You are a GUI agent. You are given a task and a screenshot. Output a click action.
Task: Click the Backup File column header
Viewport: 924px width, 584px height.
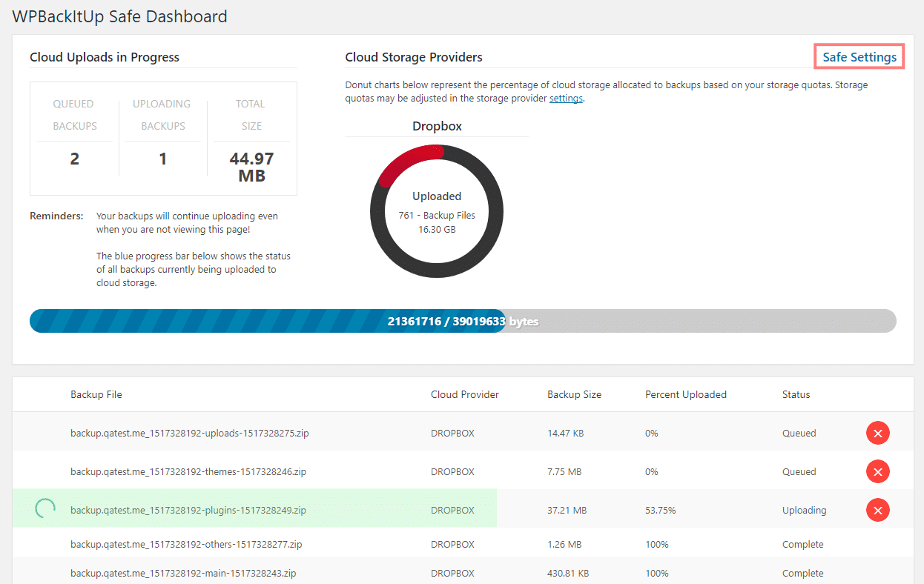(x=96, y=394)
